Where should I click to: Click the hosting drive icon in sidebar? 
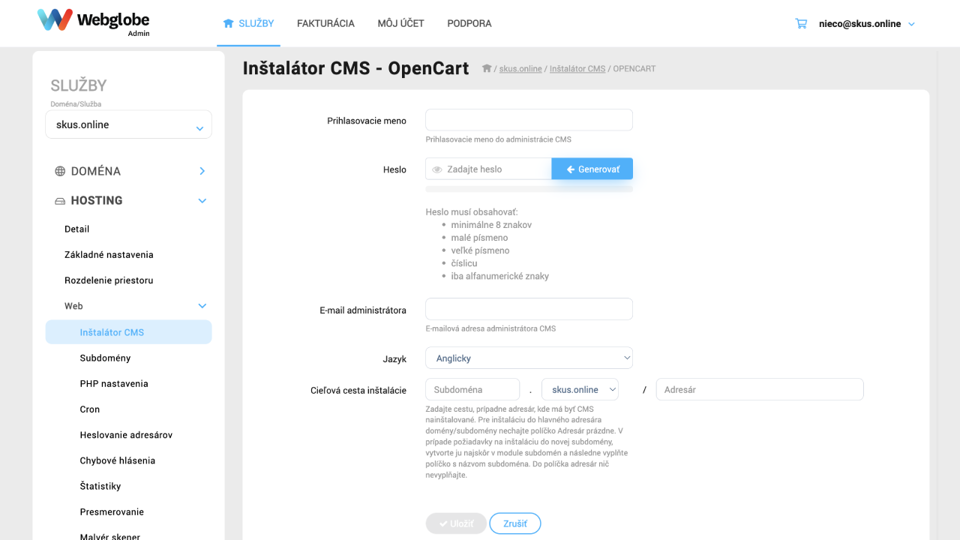pyautogui.click(x=60, y=201)
